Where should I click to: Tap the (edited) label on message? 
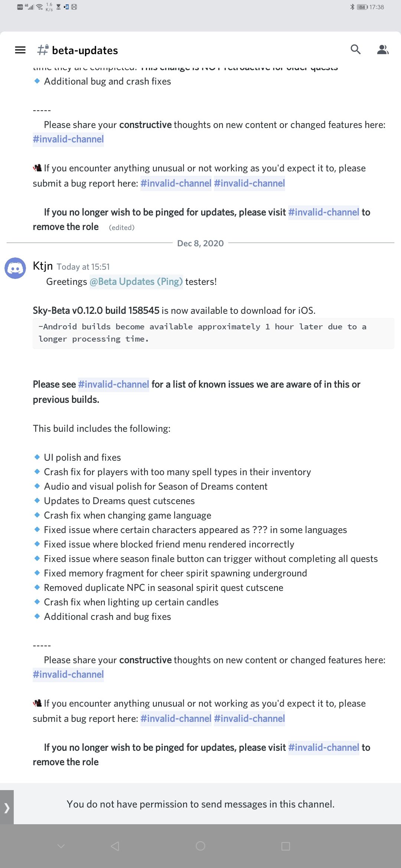point(122,227)
